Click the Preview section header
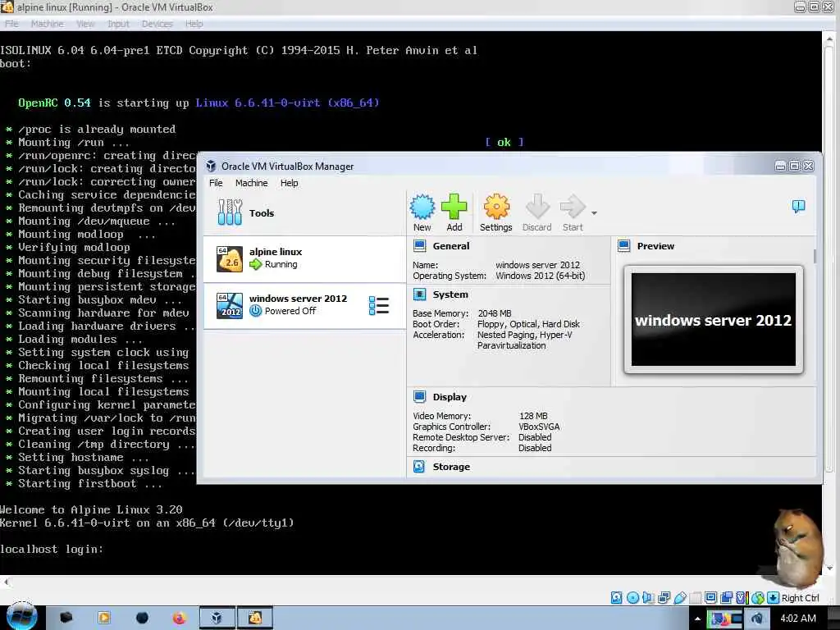840x630 pixels. [x=655, y=246]
